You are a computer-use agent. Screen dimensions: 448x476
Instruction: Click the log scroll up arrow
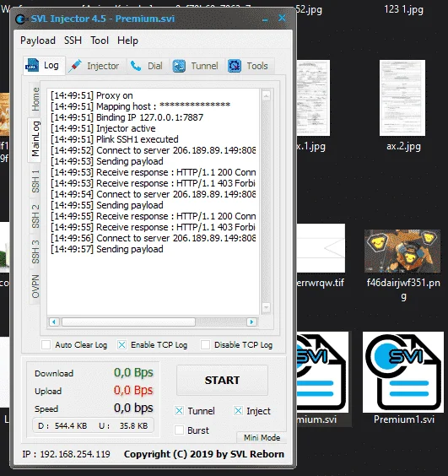[x=266, y=96]
